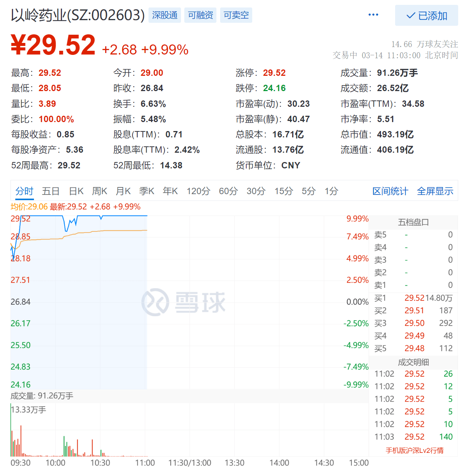Click the 可融资 tag
This screenshot has width=466, height=476.
coord(200,15)
